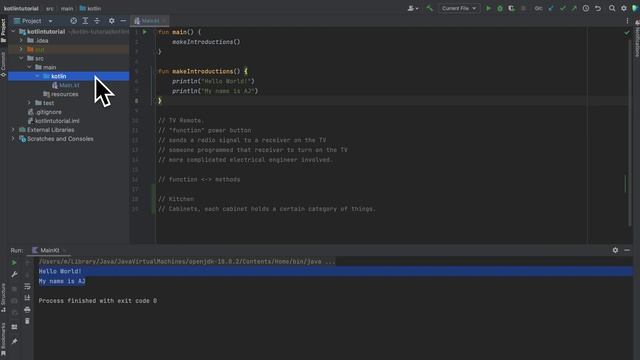Open run configuration wrench icon in Run panel

[14, 275]
